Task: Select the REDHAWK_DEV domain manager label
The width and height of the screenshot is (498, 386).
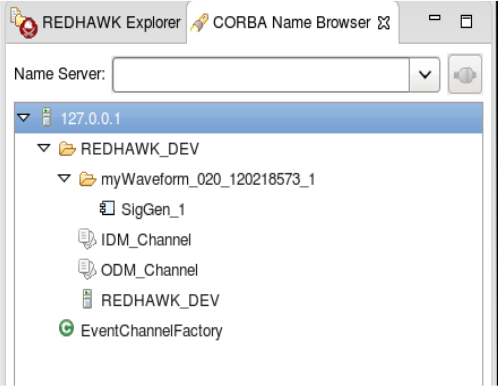Action: click(160, 300)
